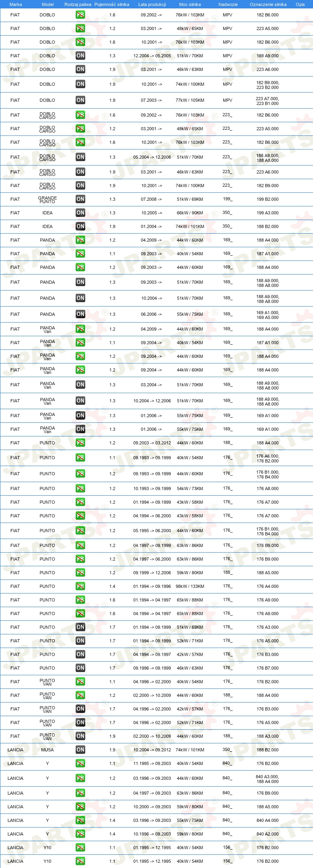
Task: Click the Lata produkcji column header
Action: [152, 4]
